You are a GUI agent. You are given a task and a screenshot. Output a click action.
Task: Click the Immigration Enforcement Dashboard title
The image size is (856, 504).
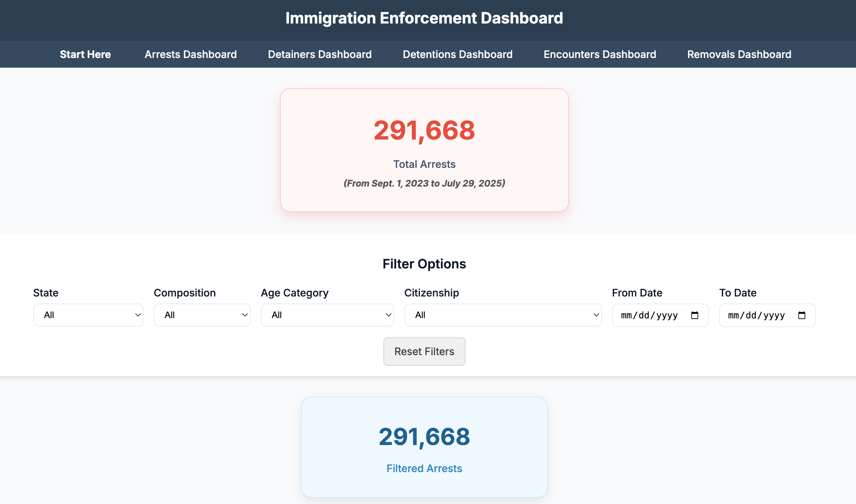pos(424,18)
